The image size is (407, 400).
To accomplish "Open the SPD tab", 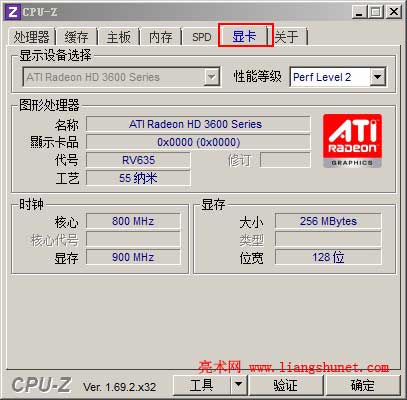I will coord(202,36).
